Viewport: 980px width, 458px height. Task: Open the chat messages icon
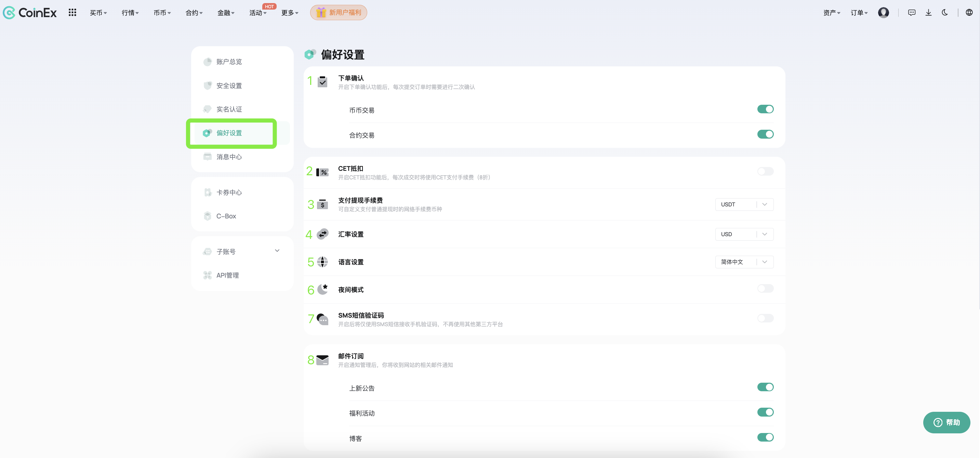tap(912, 13)
